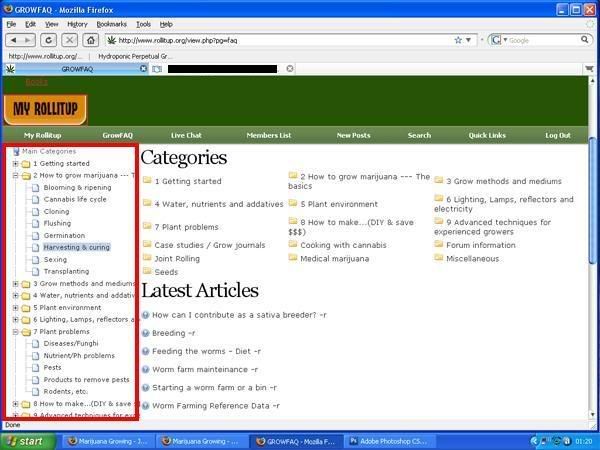Close the second blacked-out tab

(290, 68)
